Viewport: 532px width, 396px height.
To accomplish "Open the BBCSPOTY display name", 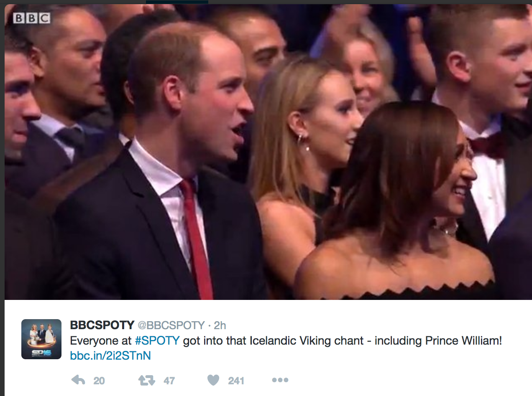I will pyautogui.click(x=102, y=325).
